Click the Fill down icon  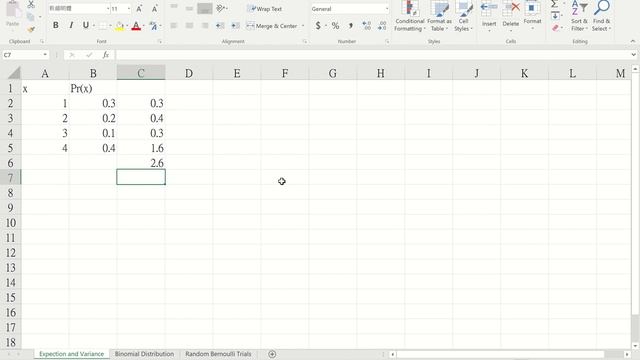point(555,16)
